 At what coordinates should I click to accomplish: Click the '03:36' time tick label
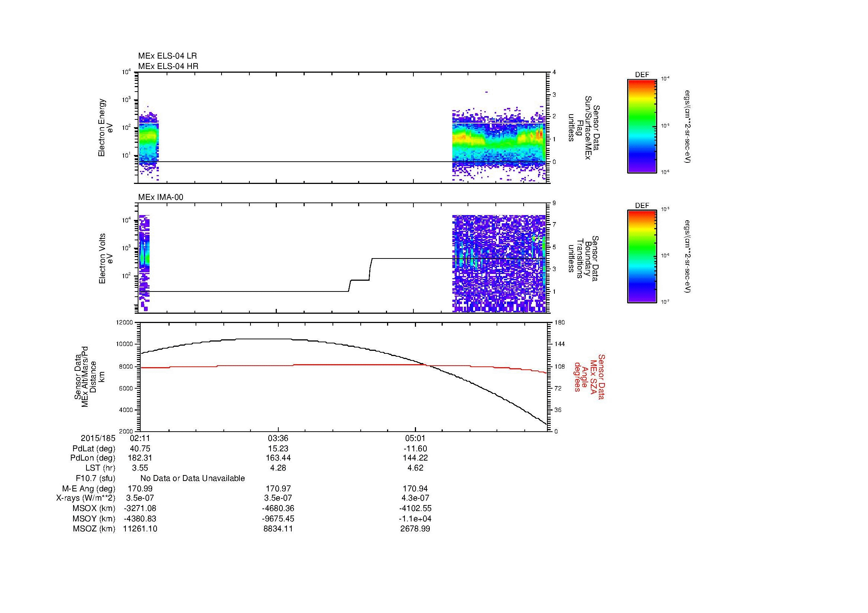[x=278, y=438]
